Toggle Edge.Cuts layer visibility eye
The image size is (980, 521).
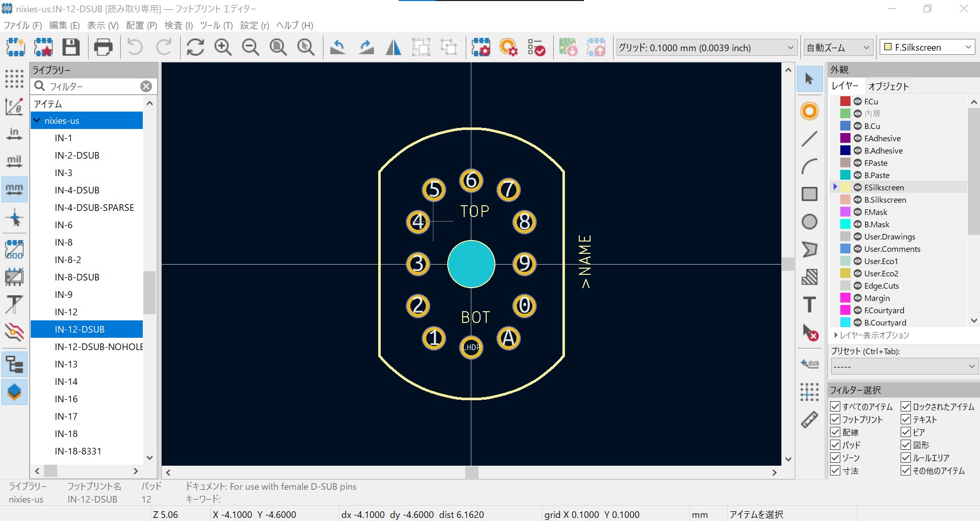(858, 286)
